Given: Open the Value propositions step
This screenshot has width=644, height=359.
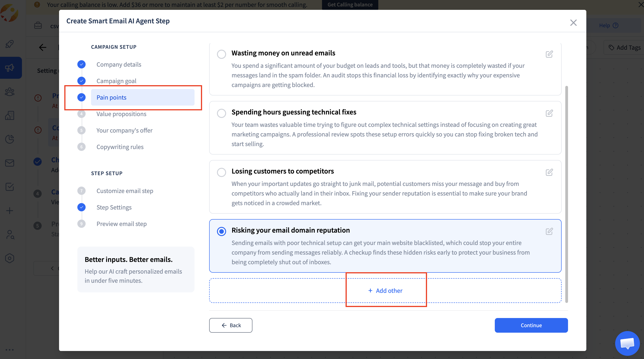Looking at the screenshot, I should [121, 114].
